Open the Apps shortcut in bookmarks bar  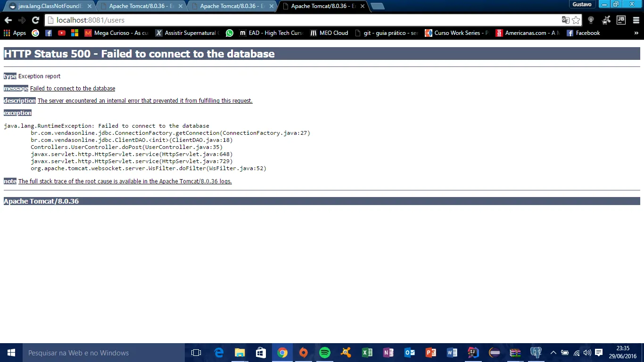coord(15,33)
